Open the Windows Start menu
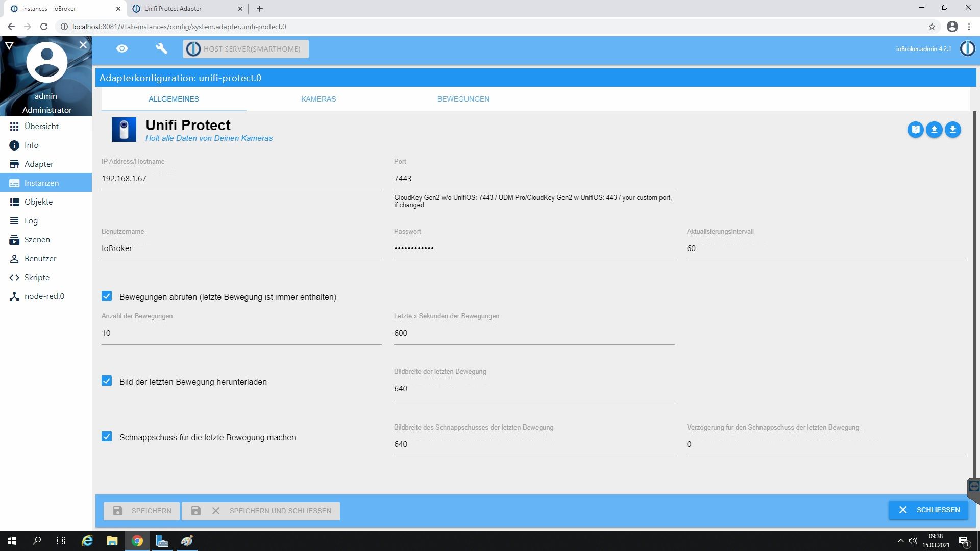The image size is (980, 551). click(12, 541)
